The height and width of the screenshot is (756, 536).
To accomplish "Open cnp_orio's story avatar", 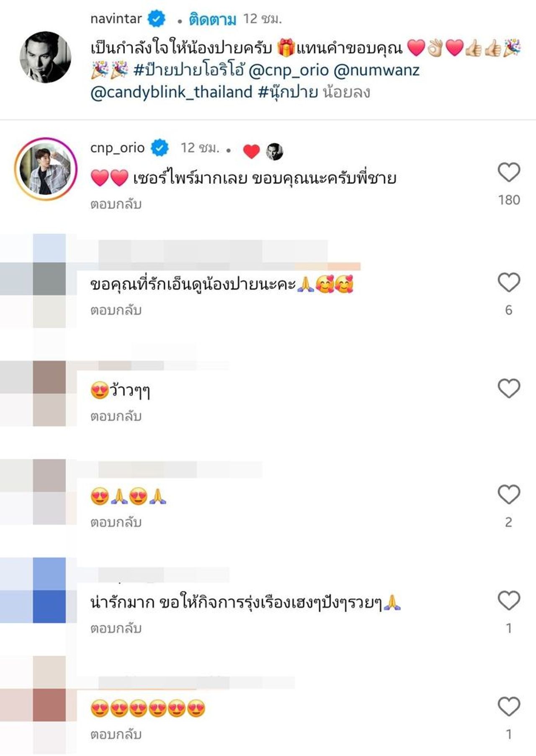I will pos(46,169).
